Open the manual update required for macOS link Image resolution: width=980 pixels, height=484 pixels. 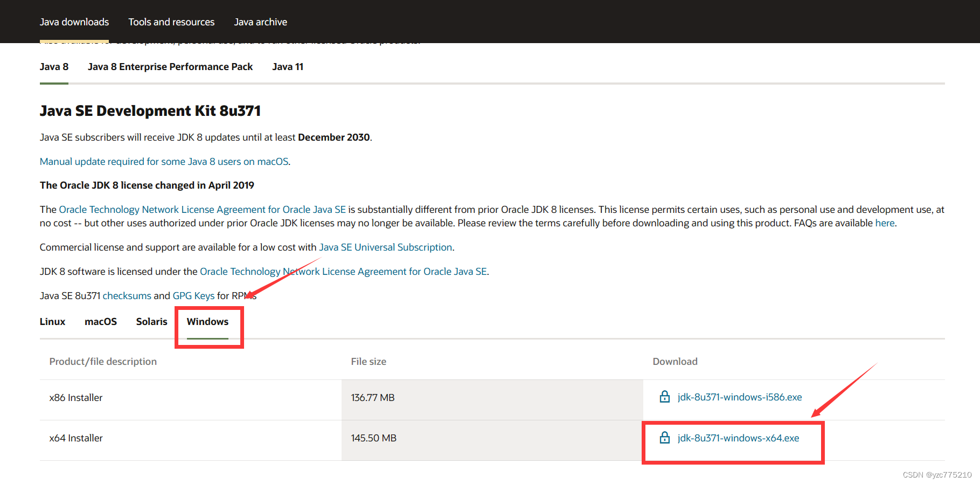tap(164, 162)
